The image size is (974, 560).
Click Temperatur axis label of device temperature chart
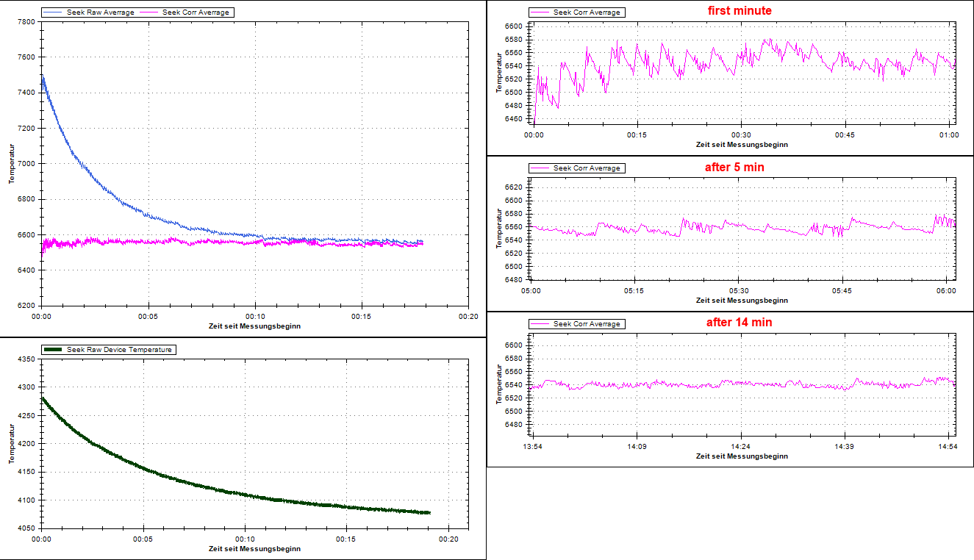pos(12,444)
